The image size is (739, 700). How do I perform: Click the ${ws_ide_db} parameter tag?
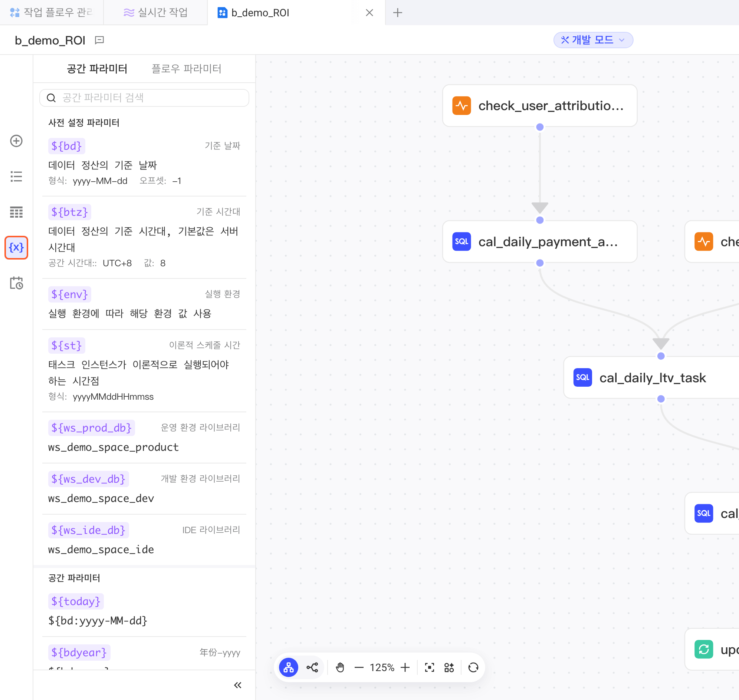pyautogui.click(x=89, y=530)
